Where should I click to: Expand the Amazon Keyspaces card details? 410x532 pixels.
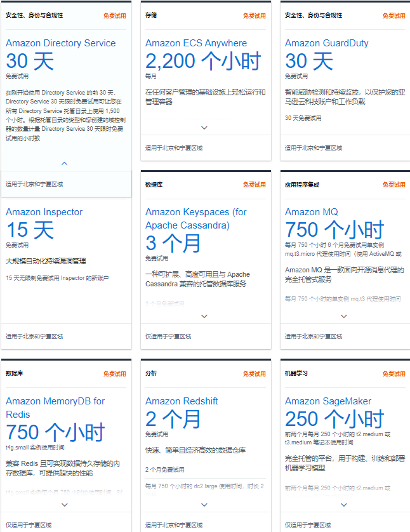pos(204,316)
